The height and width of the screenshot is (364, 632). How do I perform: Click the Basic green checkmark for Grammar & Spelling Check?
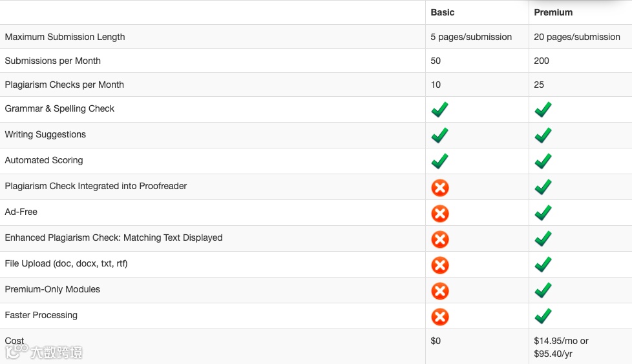pos(439,110)
